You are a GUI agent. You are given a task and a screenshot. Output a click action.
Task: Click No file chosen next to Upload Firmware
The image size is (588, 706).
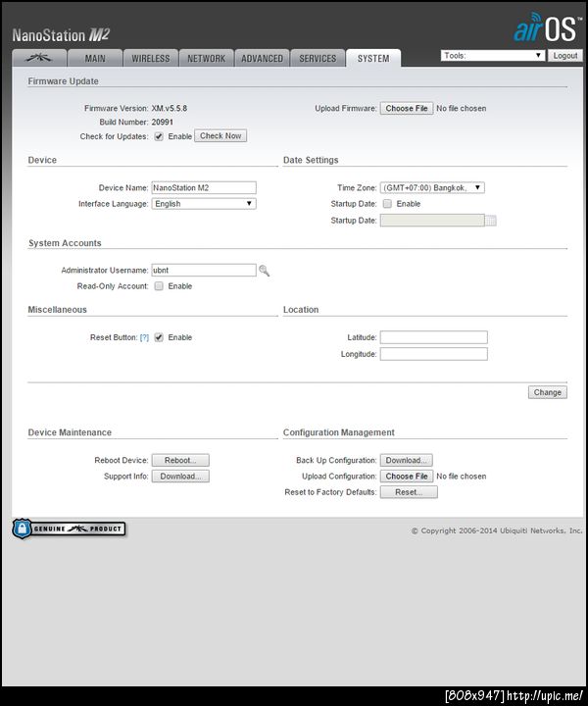tap(462, 109)
